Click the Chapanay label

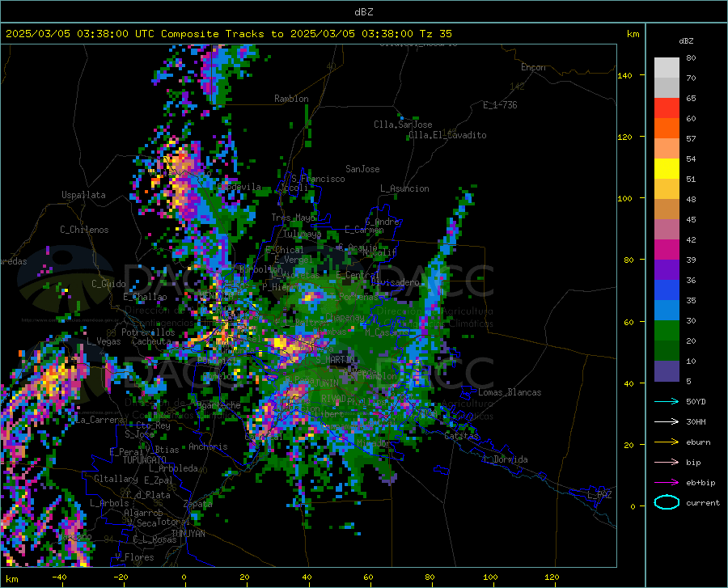point(345,317)
